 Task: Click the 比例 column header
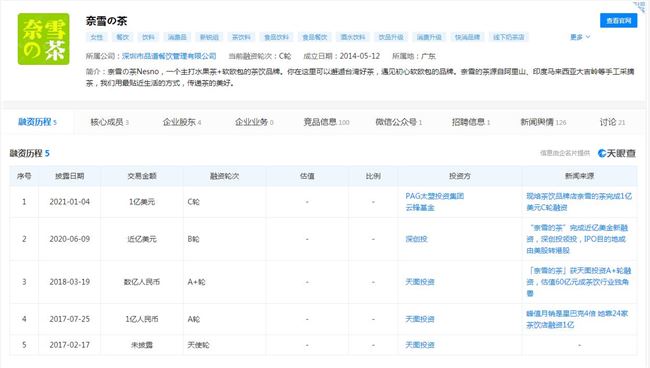click(x=373, y=176)
